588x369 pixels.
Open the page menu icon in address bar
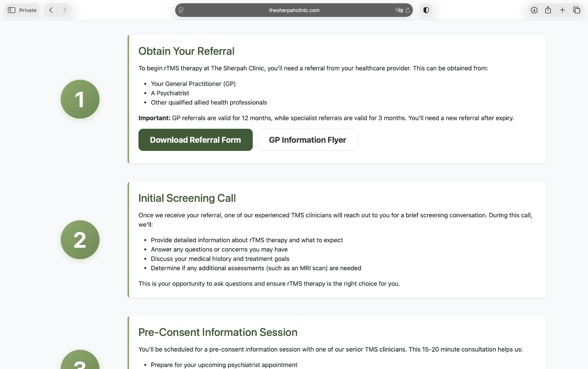(181, 10)
